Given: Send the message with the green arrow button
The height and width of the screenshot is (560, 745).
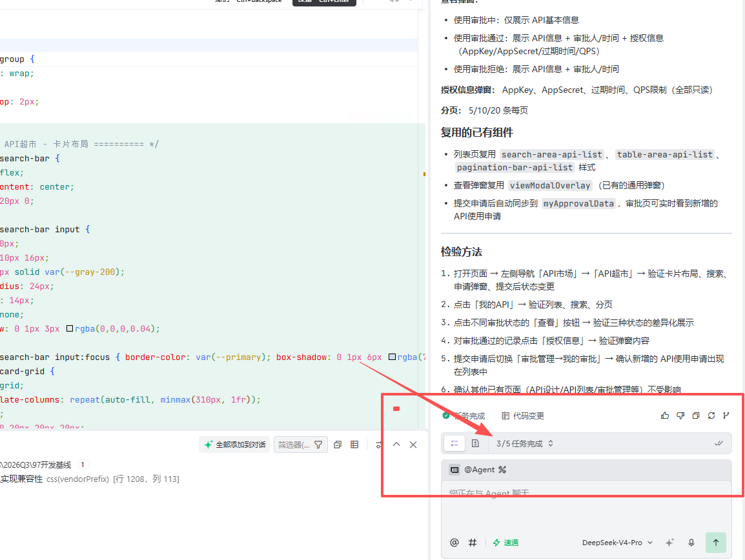Looking at the screenshot, I should tap(716, 543).
